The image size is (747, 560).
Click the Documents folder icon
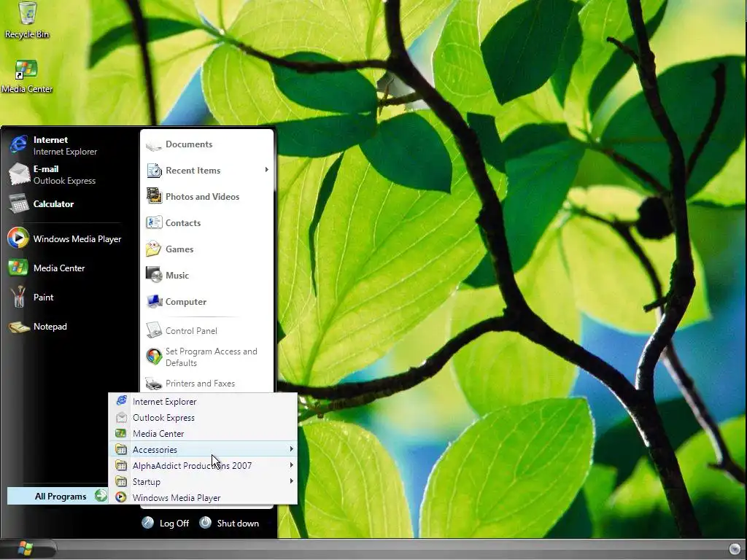(154, 144)
